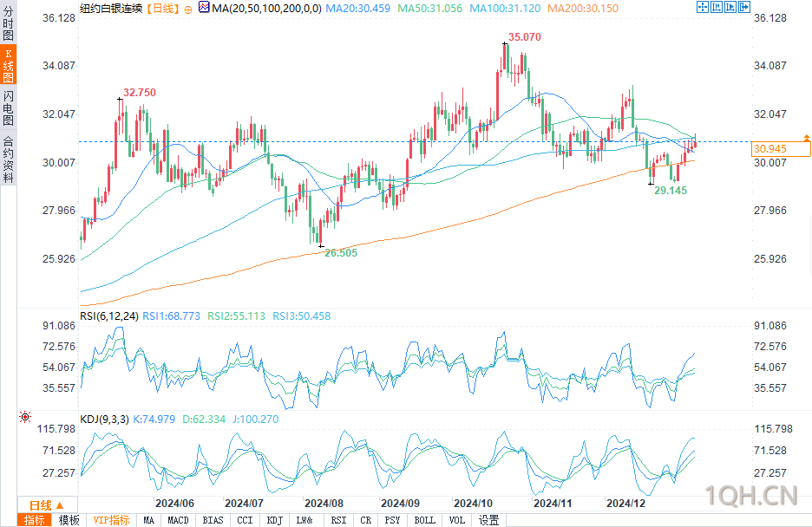Switch to the 模板 bottom tab
Screen dimensions: 812x527
[x=69, y=520]
